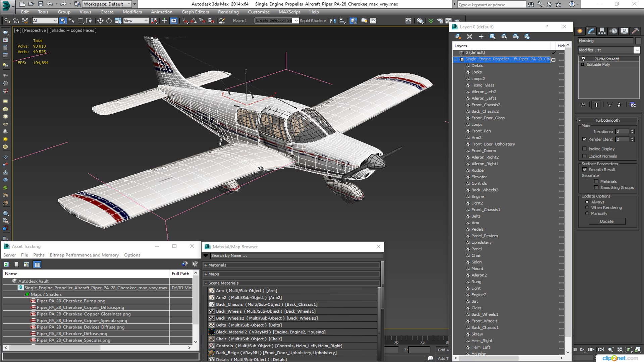This screenshot has height=362, width=644.
Task: Open the Rendering menu
Action: (228, 12)
